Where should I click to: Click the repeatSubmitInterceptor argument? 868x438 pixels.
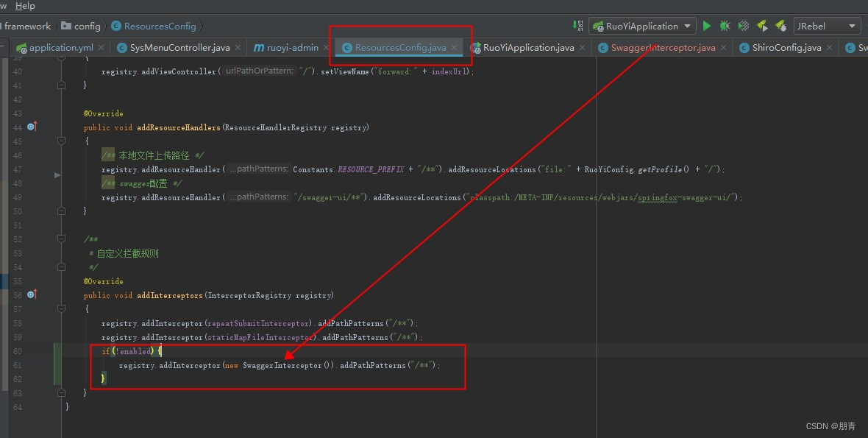pyautogui.click(x=258, y=323)
